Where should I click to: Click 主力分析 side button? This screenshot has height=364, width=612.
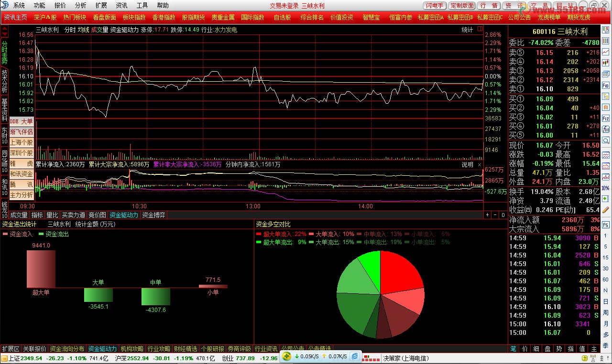click(x=22, y=195)
